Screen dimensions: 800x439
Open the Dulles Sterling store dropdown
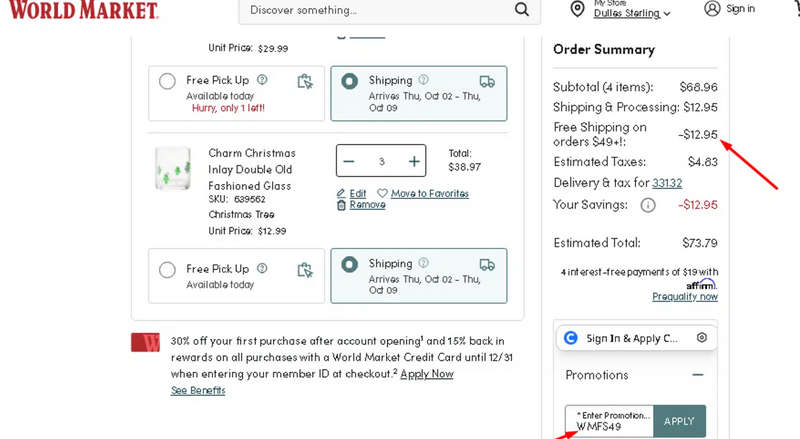click(x=632, y=14)
